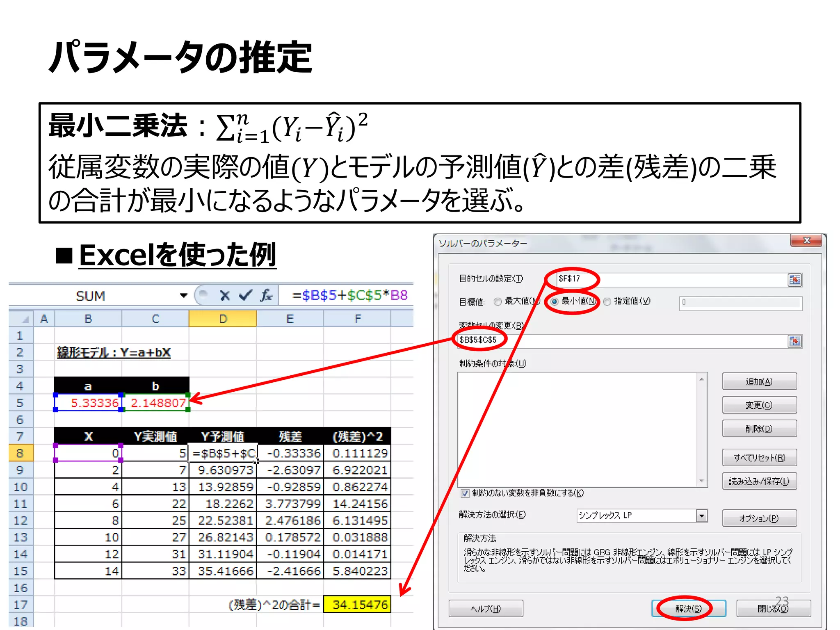Select column D header
The width and height of the screenshot is (840, 630).
(x=223, y=319)
